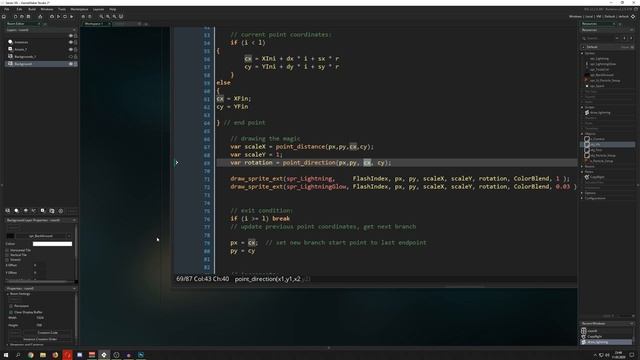This screenshot has height=360, width=640.
Task: Collapse the Sprites folder in Resources
Action: (582, 53)
